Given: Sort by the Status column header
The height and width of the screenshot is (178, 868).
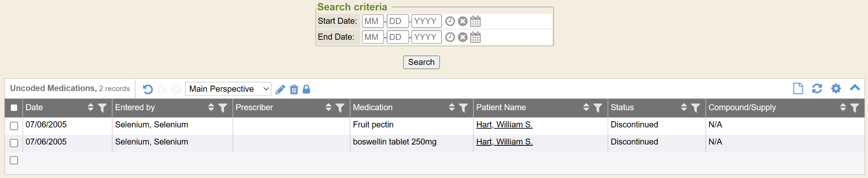Looking at the screenshot, I should click(684, 107).
